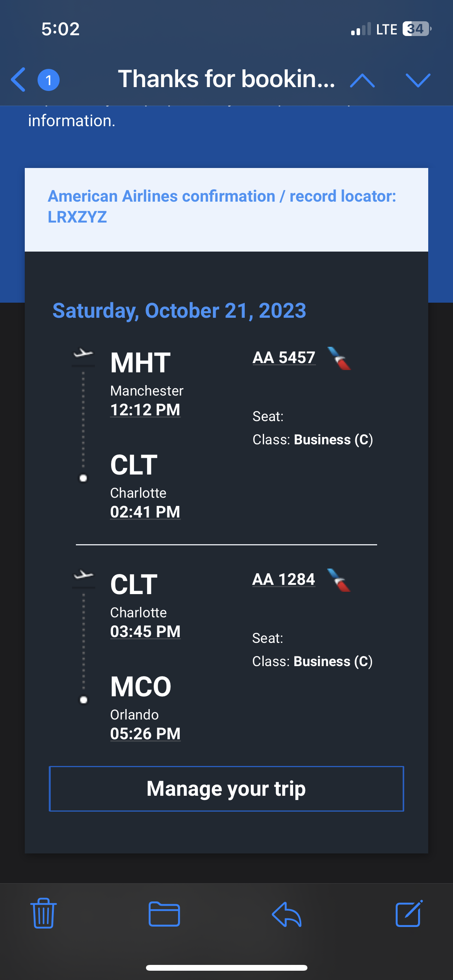
Task: Open the move-to-folder icon
Action: pos(164,914)
